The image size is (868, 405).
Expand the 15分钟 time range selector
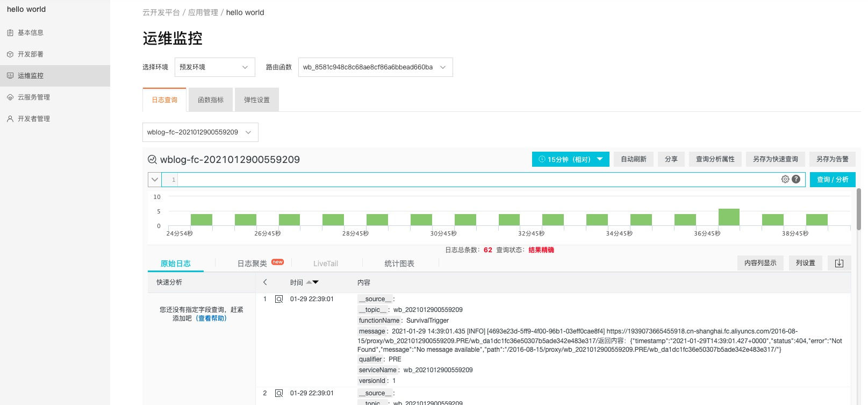click(x=570, y=159)
